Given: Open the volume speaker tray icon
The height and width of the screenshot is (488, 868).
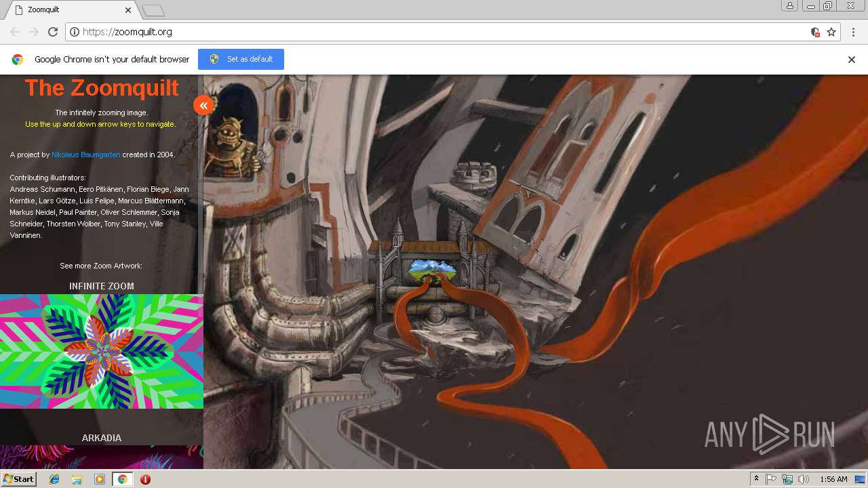Looking at the screenshot, I should 804,479.
